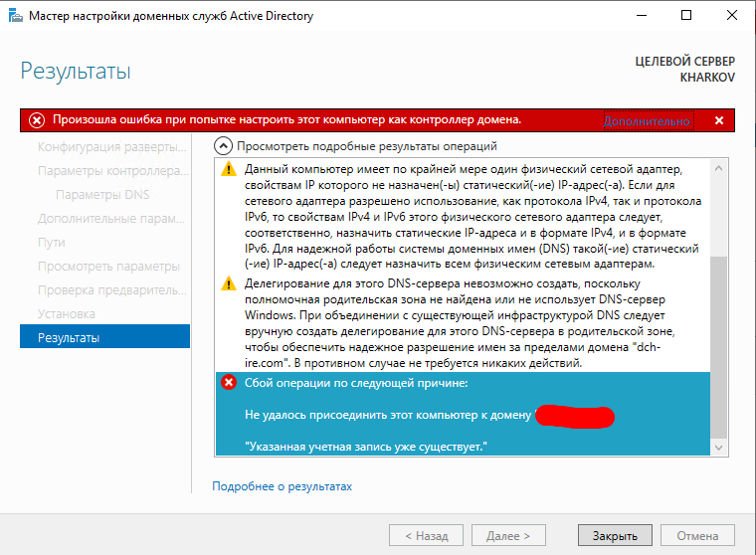Click the Далее > button

click(508, 536)
